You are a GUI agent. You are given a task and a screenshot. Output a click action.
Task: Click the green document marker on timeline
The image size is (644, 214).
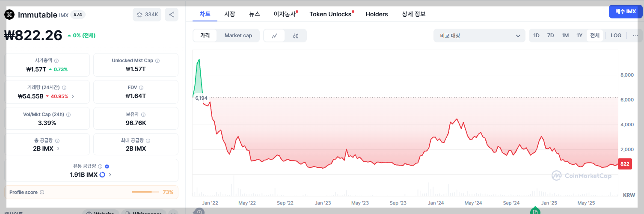[x=535, y=212]
